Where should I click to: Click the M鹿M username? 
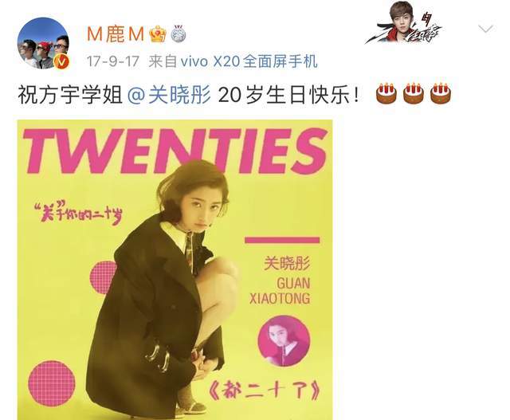[x=116, y=33]
